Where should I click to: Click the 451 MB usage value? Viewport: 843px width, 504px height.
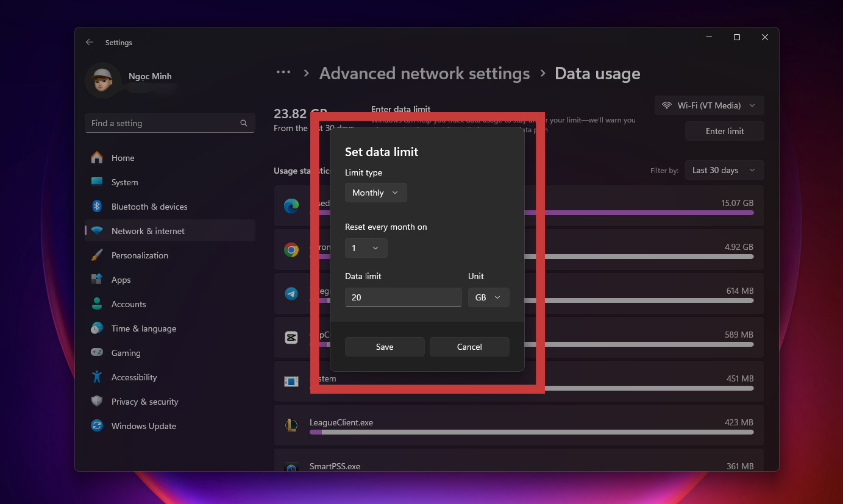(740, 378)
